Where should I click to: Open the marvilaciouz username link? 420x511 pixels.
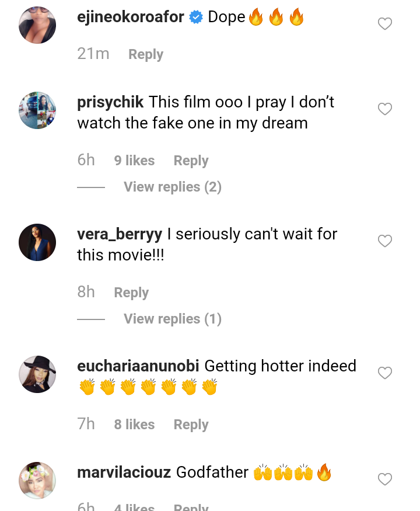[124, 472]
